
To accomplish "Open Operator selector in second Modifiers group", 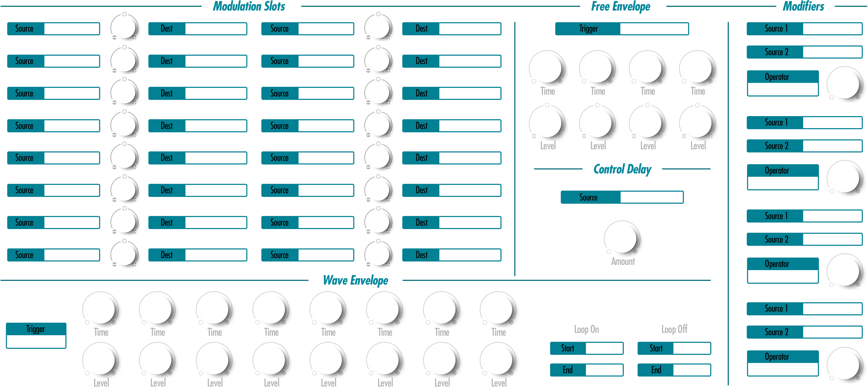I will point(783,177).
